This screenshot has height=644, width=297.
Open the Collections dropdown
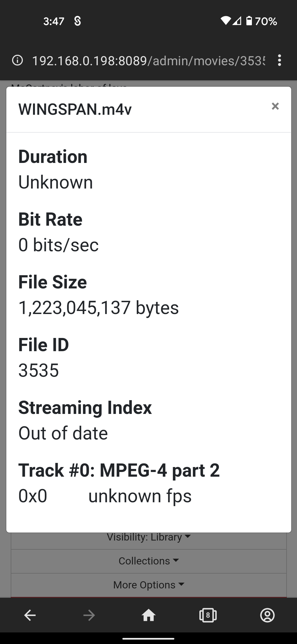pos(148,561)
